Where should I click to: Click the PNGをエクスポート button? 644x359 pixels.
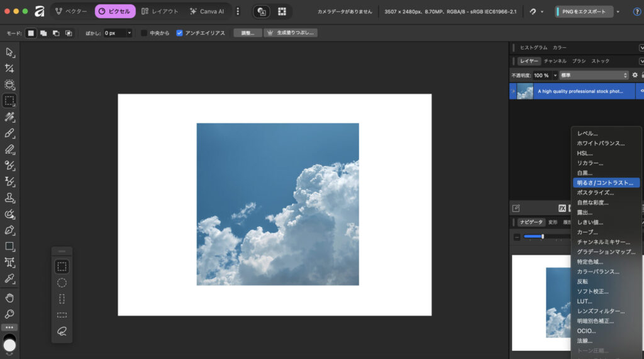point(584,11)
